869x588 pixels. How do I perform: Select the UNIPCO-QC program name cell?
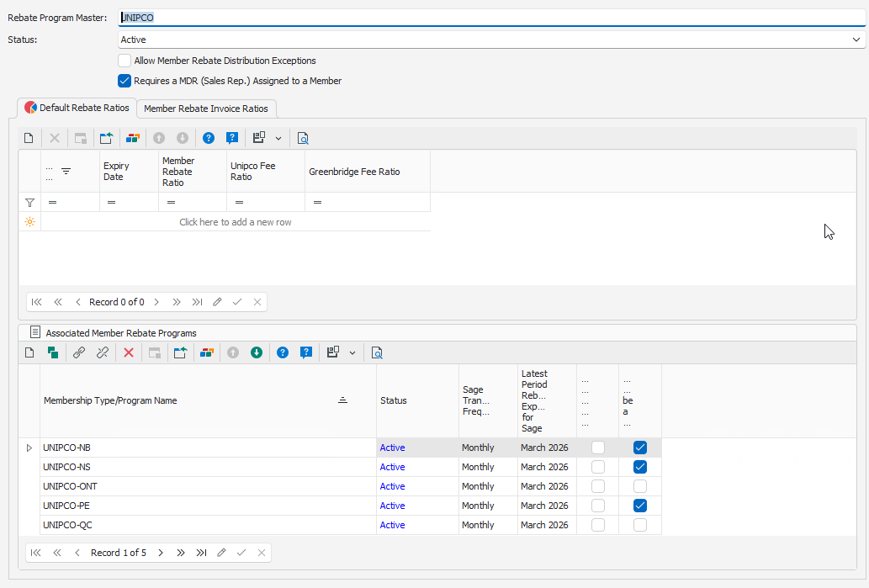click(x=208, y=525)
